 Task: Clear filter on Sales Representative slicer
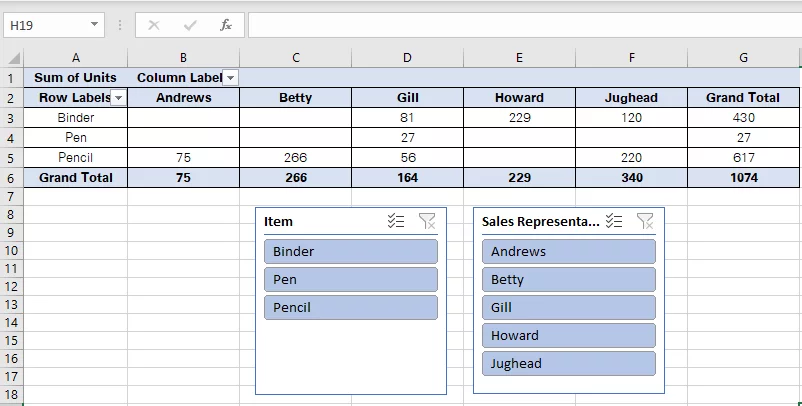[645, 222]
